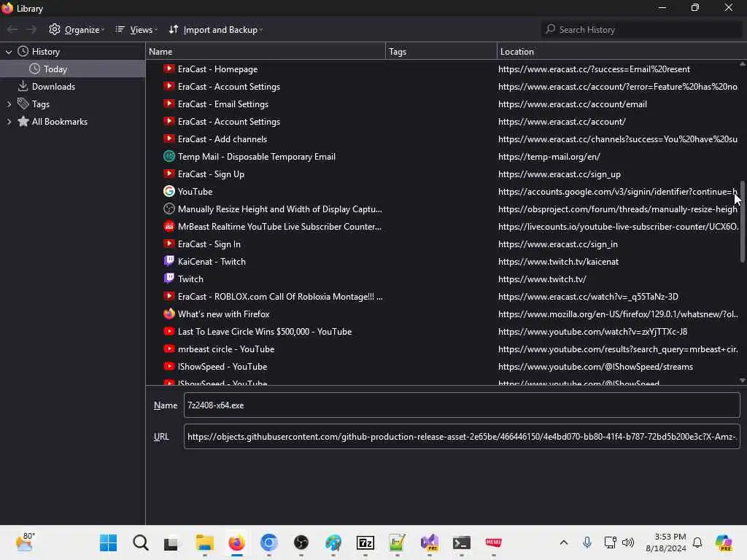Image resolution: width=747 pixels, height=560 pixels.
Task: Click the Google favicon beside YouTube
Action: click(169, 191)
